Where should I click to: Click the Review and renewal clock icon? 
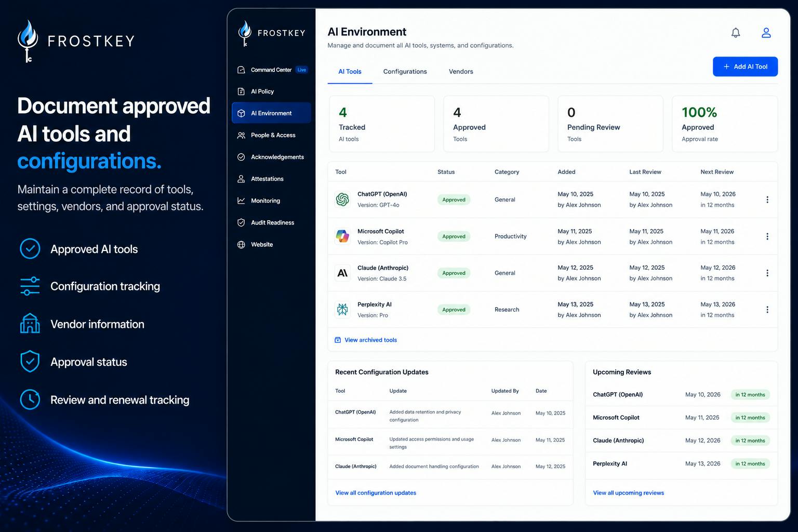30,400
